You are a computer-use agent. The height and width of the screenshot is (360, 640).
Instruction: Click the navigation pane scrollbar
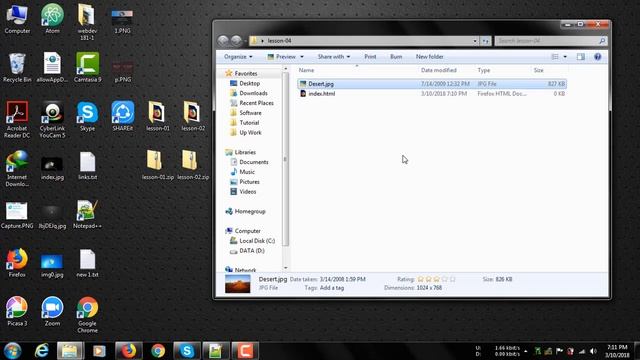pyautogui.click(x=285, y=159)
